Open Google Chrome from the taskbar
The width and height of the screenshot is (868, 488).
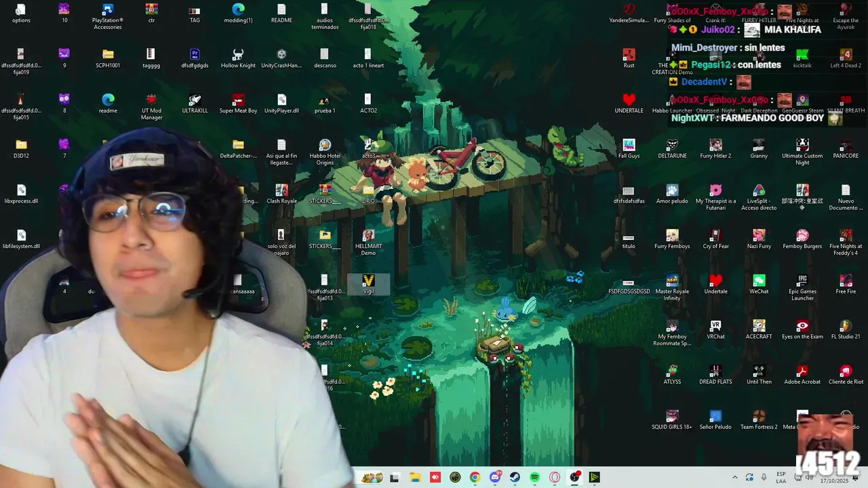tap(475, 477)
